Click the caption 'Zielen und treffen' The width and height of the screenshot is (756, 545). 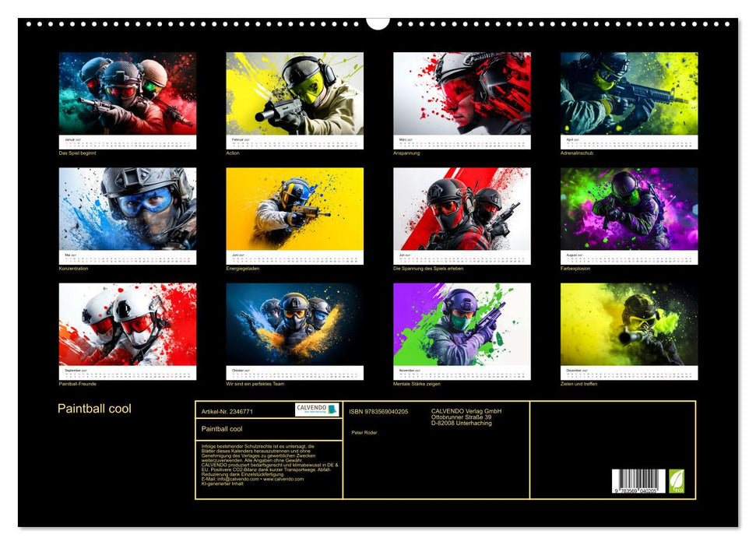[578, 384]
